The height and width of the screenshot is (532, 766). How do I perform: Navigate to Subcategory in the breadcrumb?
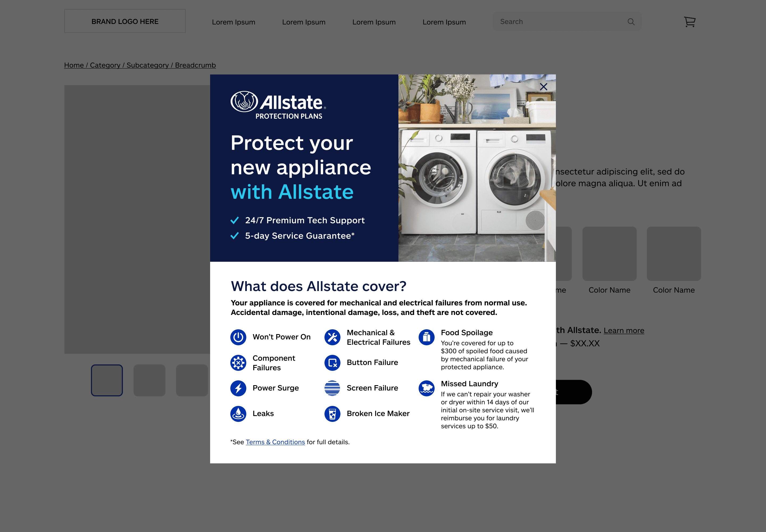point(148,65)
